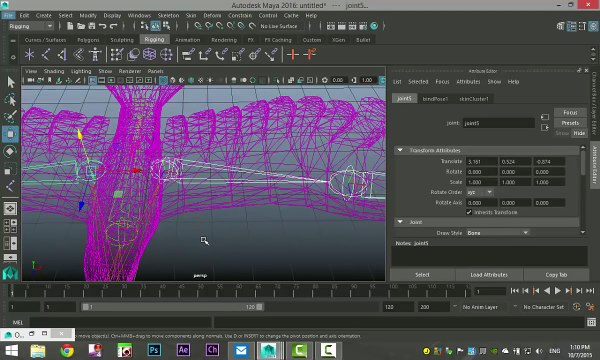Click the New Scene icon
The width and height of the screenshot is (600, 360).
[70, 26]
